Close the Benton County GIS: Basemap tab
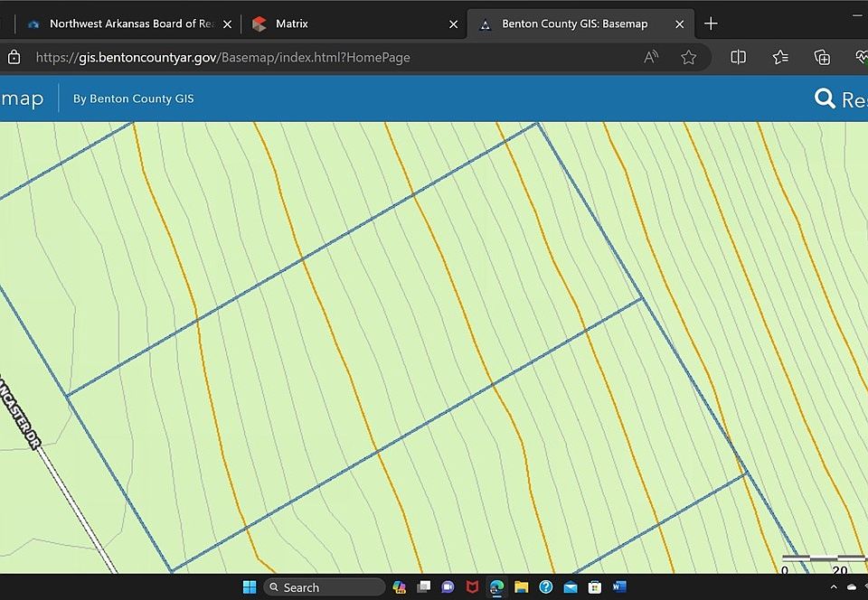This screenshot has height=600, width=868. pos(680,24)
